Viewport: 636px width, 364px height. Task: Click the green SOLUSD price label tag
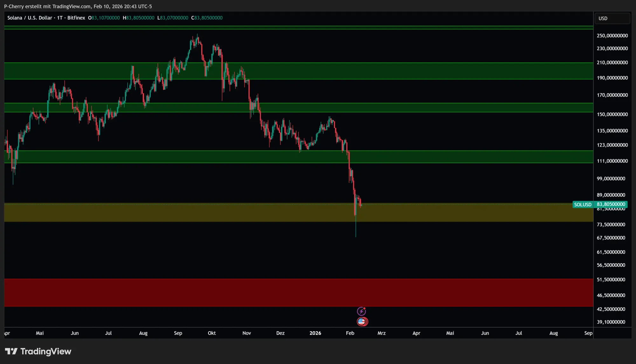(x=583, y=204)
